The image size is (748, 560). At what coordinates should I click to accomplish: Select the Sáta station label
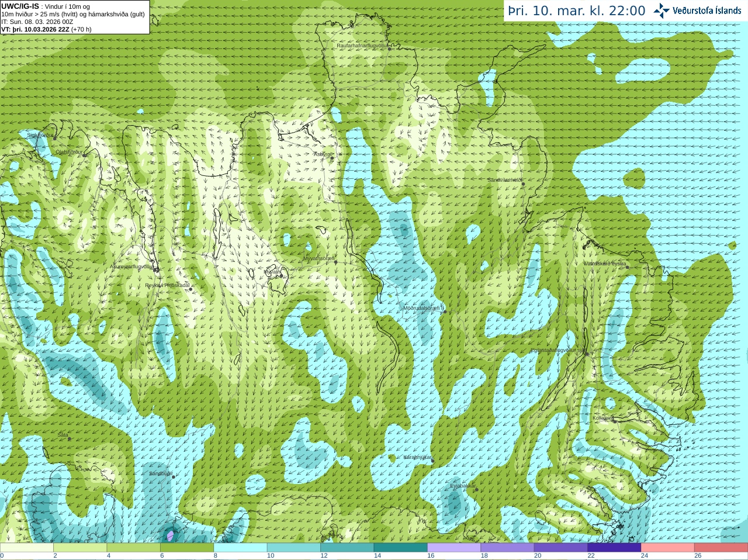tap(63, 435)
